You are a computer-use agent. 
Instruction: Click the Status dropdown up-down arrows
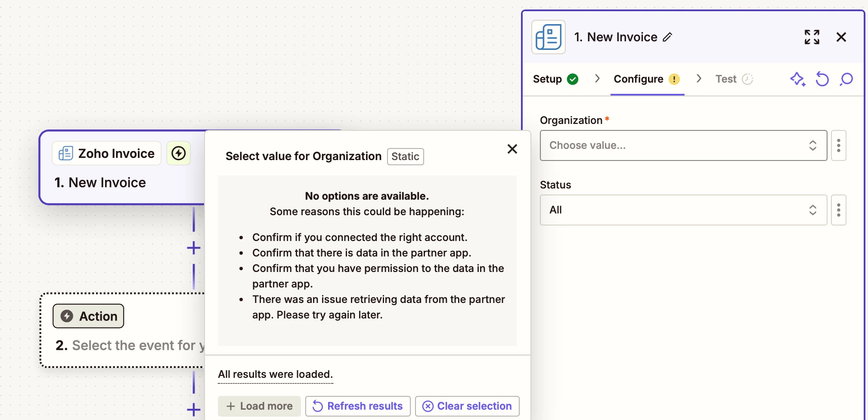pos(812,210)
